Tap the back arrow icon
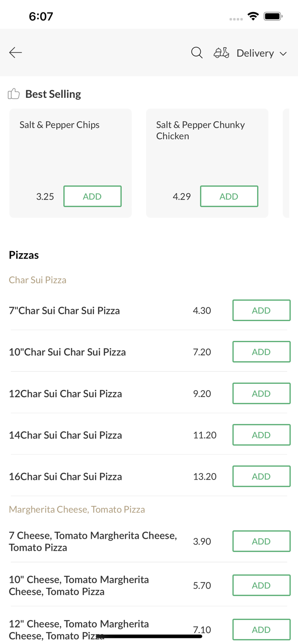Viewport: 298px width, 644px height. click(x=15, y=52)
